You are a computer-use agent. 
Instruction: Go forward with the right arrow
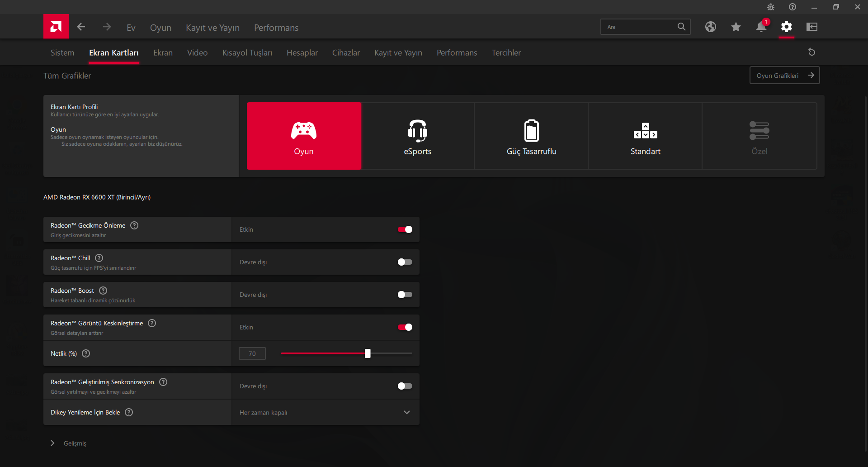(x=107, y=27)
